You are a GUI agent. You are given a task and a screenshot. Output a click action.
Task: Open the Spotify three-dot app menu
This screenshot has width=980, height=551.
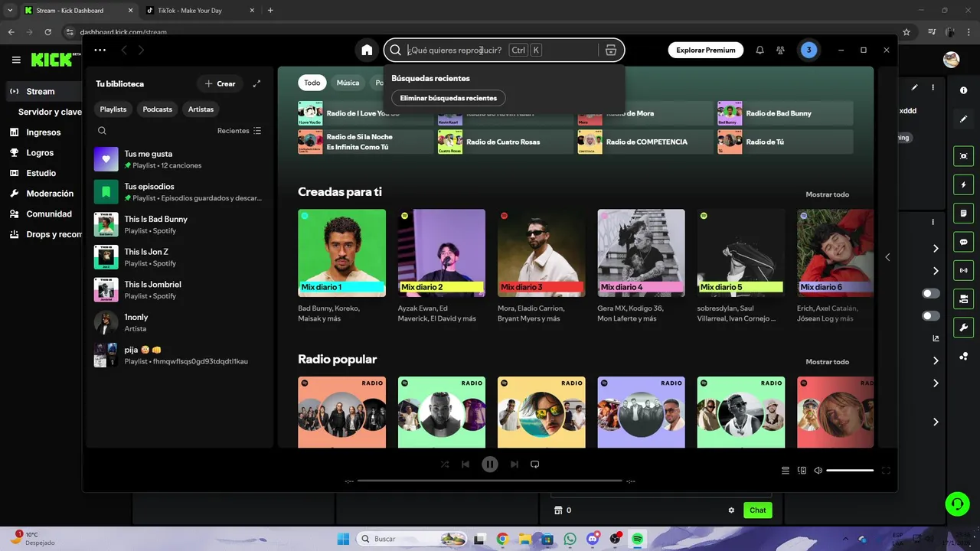click(100, 50)
